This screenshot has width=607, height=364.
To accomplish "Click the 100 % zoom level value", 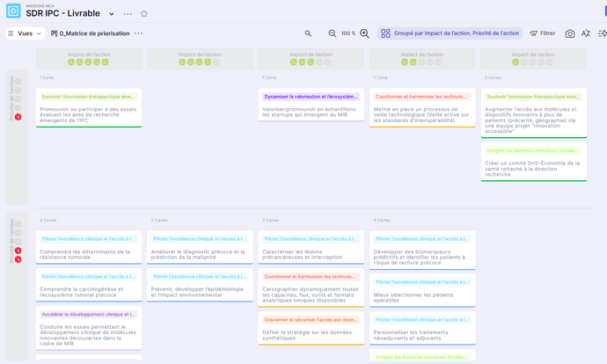I will pyautogui.click(x=348, y=33).
